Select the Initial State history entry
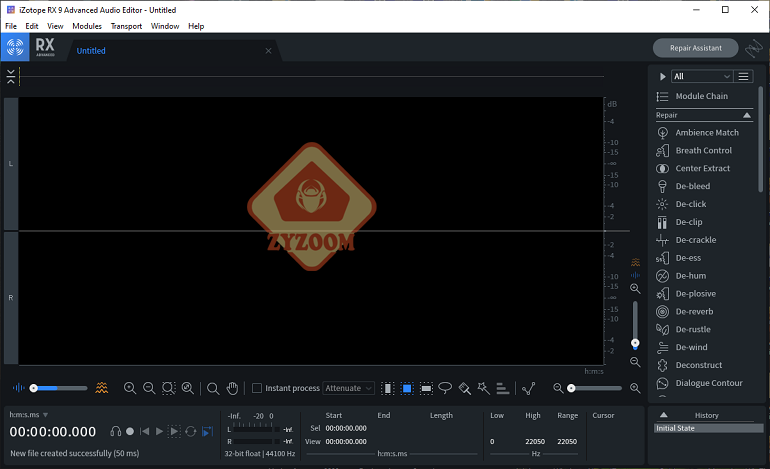Viewport: 770px width, 469px height. [x=709, y=428]
